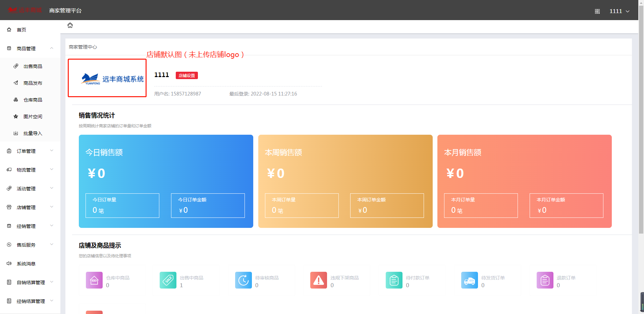Expand the 经销结算管理 menu chevron
Image resolution: width=644 pixels, height=314 pixels.
[x=52, y=301]
